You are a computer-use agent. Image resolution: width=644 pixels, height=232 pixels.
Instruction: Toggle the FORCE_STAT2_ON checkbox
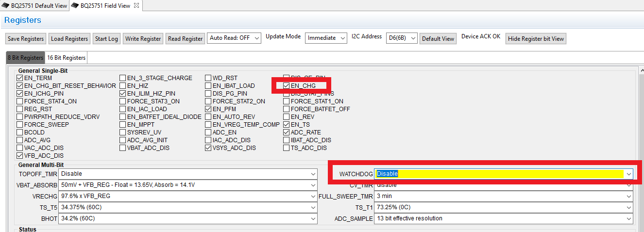pos(208,101)
